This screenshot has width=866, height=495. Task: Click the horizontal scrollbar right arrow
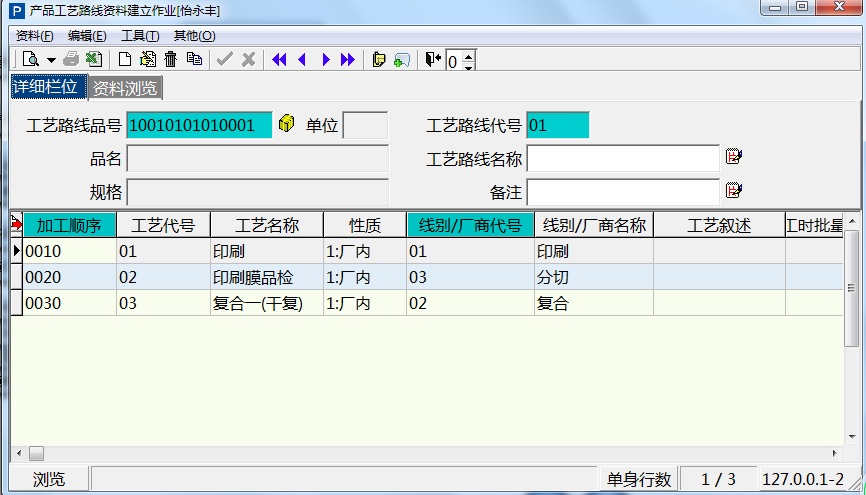[835, 454]
